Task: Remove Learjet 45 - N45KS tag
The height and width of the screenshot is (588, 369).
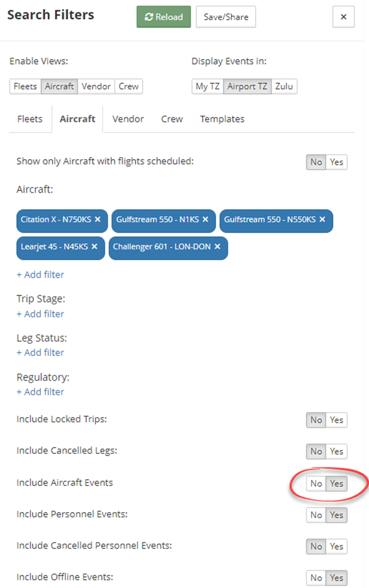Action: pos(94,246)
